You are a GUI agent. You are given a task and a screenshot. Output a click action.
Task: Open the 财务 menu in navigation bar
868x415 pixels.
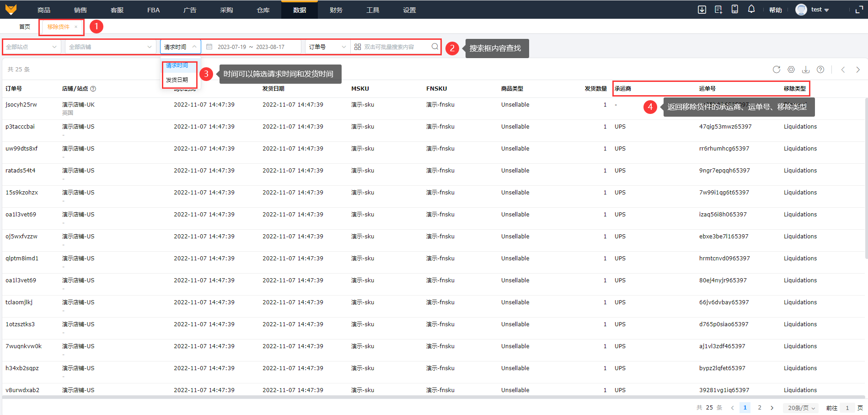click(336, 10)
